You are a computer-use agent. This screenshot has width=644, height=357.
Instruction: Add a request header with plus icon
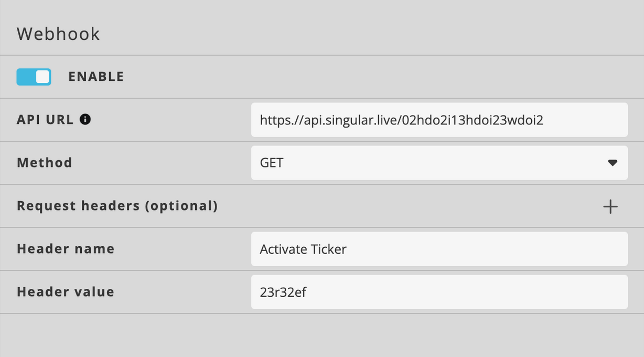pyautogui.click(x=610, y=206)
